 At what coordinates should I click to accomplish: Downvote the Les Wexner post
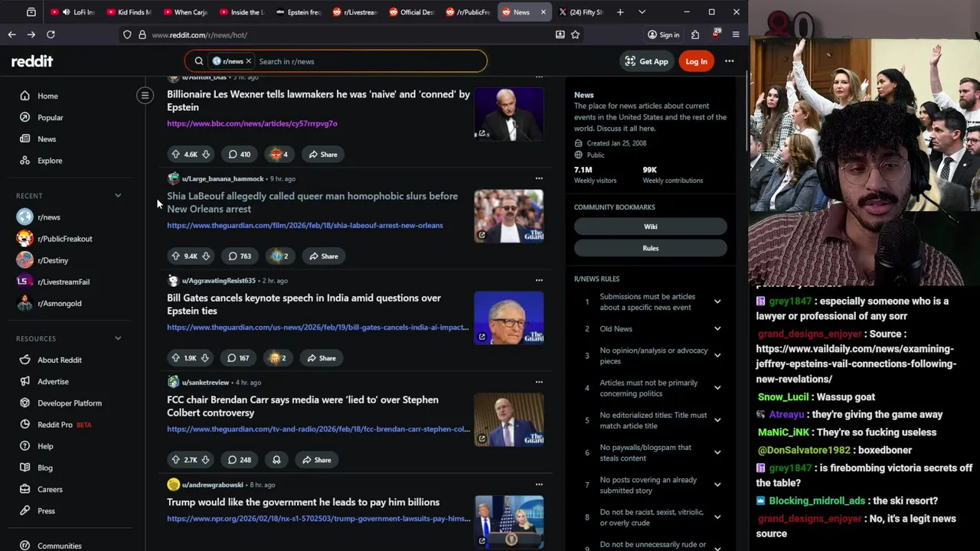[x=205, y=155]
